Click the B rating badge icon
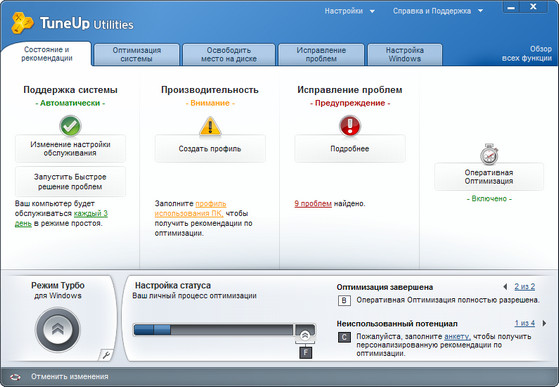The image size is (559, 387). coord(344,300)
